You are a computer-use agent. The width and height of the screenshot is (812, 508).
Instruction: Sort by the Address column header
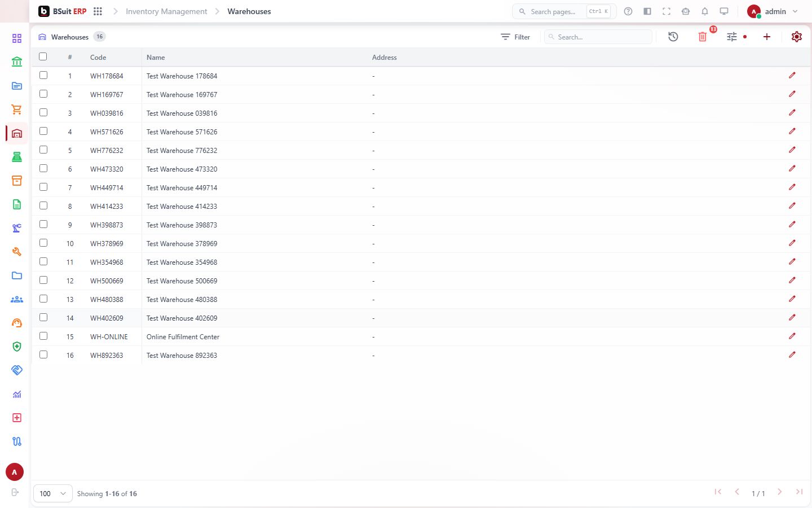[385, 58]
